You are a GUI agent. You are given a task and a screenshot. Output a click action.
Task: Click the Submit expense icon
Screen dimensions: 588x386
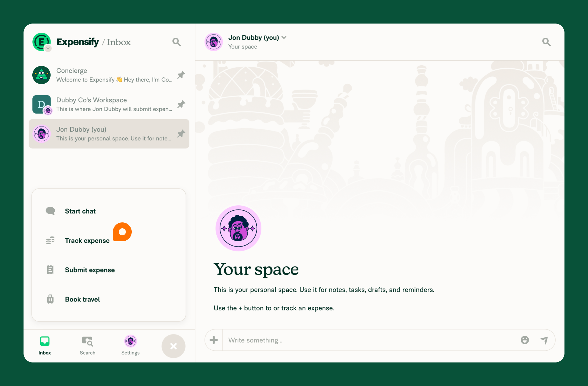click(x=50, y=270)
